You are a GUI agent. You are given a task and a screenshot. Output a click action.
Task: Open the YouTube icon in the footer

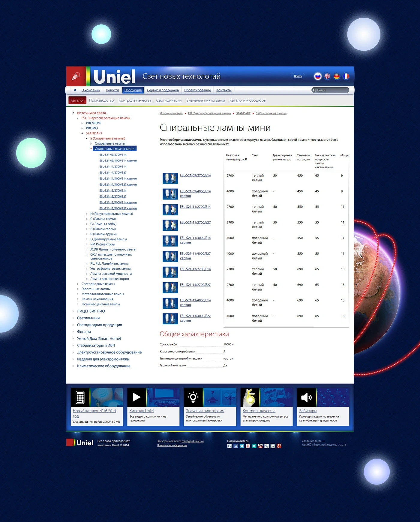[x=260, y=446]
